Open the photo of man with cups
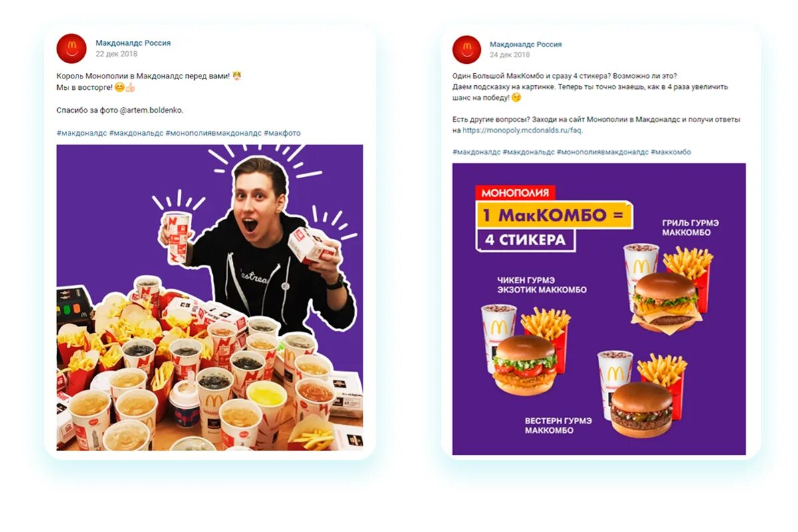 [x=210, y=298]
